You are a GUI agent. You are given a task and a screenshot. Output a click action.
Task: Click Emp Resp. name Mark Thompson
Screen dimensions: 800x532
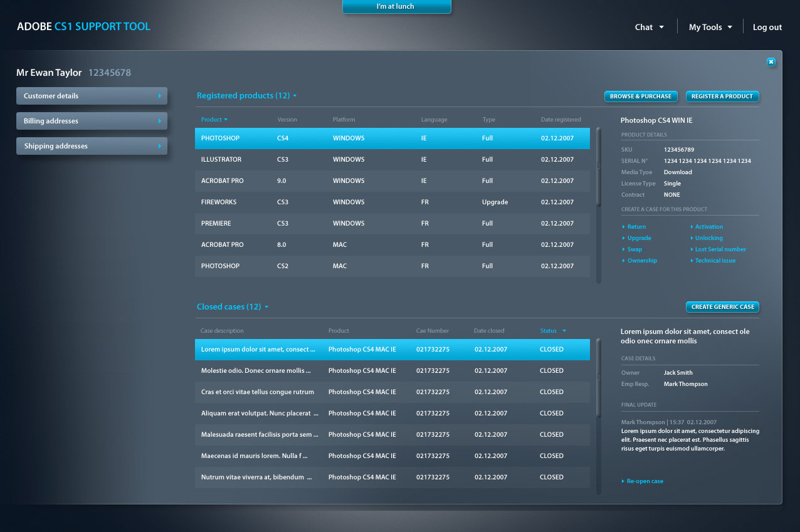(x=686, y=384)
